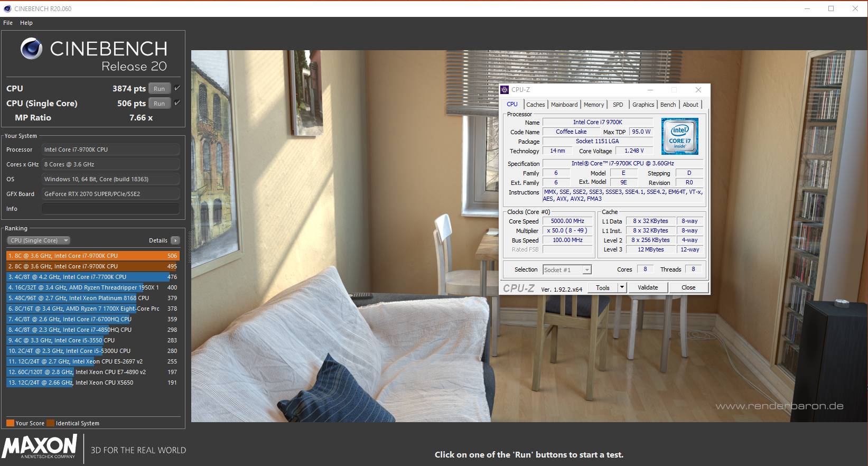
Task: Click the MP Ratio value 7.66 x
Action: tap(141, 118)
